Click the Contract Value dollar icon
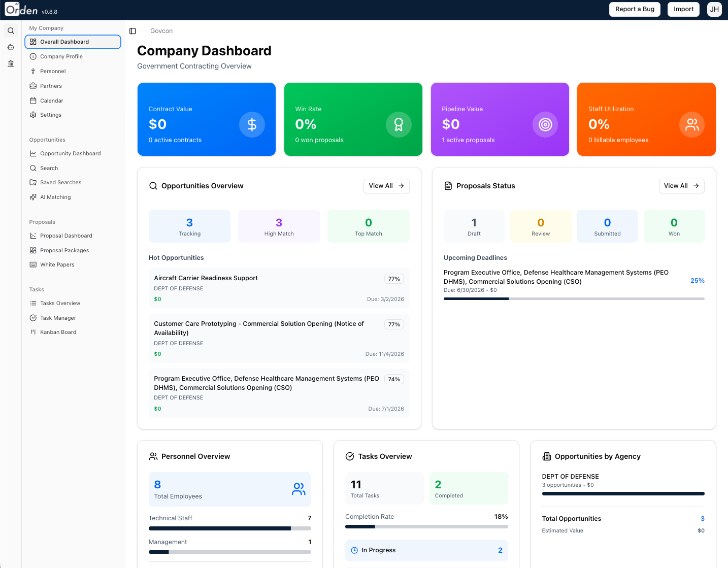The width and height of the screenshot is (728, 568). click(x=252, y=124)
